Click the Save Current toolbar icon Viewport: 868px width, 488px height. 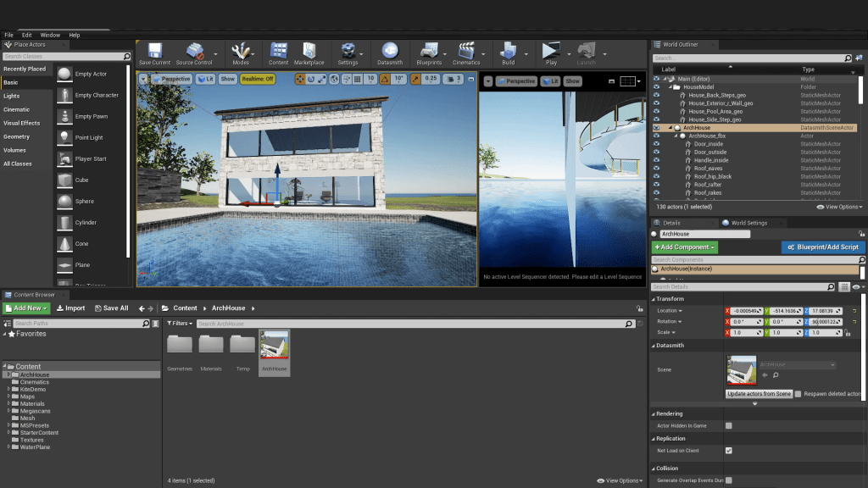pos(154,53)
